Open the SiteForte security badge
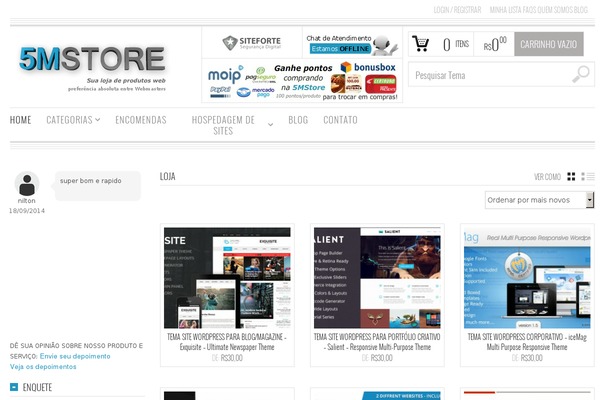 (252, 43)
